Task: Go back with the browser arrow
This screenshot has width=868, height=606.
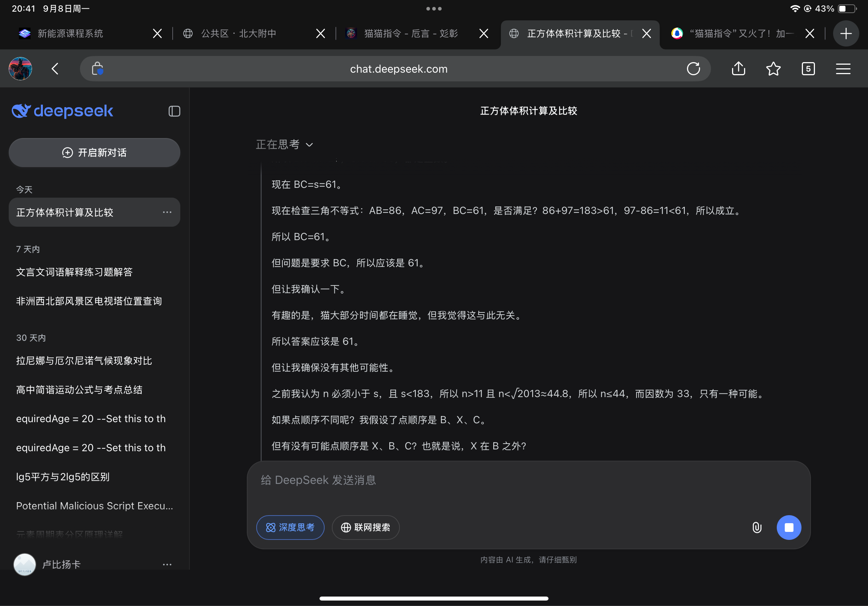Action: [x=55, y=69]
